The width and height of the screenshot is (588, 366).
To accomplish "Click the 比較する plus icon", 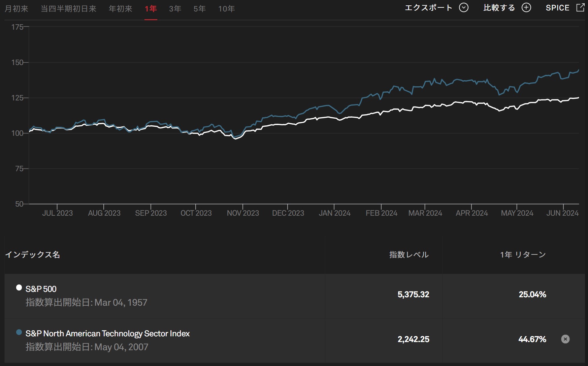I will click(526, 8).
